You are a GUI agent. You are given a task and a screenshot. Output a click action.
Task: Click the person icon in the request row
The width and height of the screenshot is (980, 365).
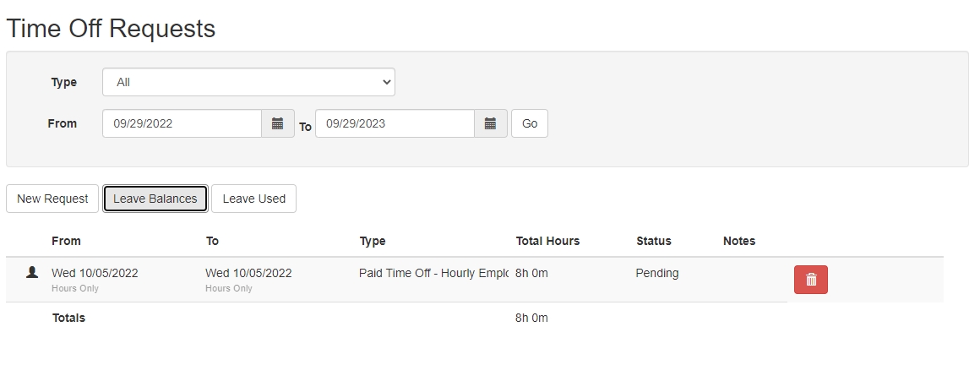click(x=32, y=273)
